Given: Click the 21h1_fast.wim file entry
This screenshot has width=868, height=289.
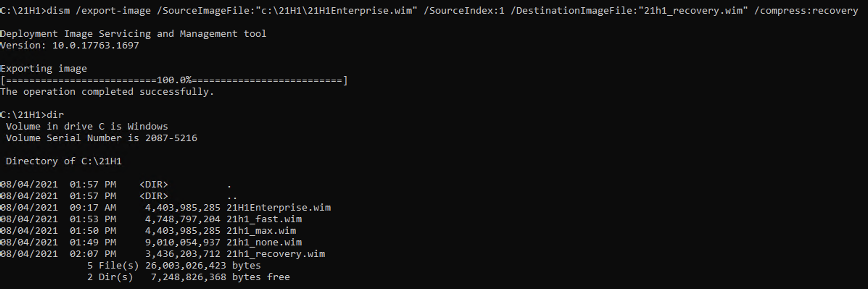Looking at the screenshot, I should (x=264, y=219).
